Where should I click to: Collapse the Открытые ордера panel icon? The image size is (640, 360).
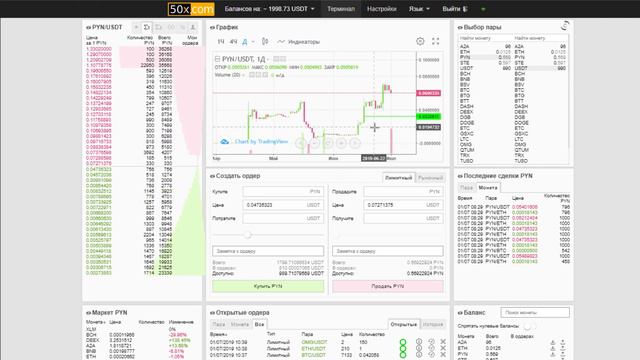pyautogui.click(x=212, y=313)
